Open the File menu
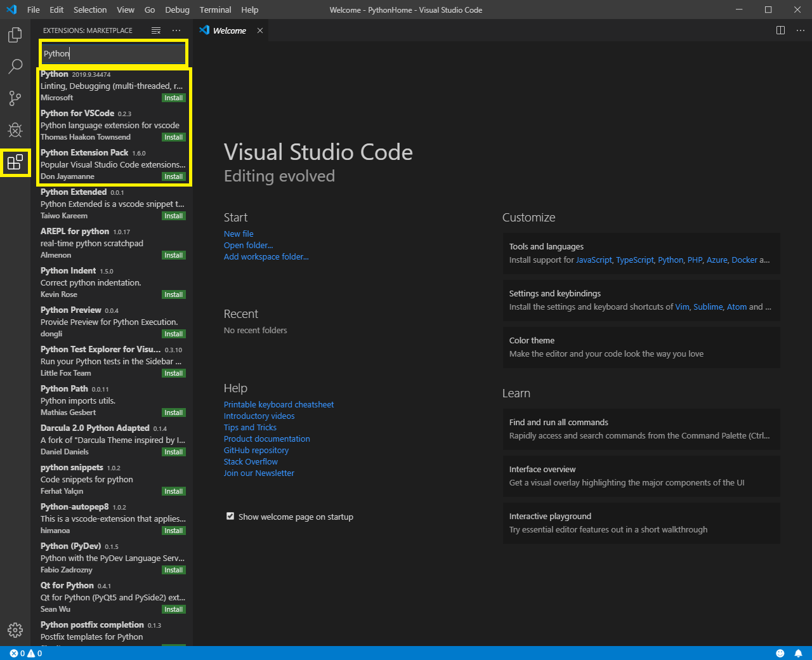Viewport: 812px width, 660px height. tap(34, 10)
